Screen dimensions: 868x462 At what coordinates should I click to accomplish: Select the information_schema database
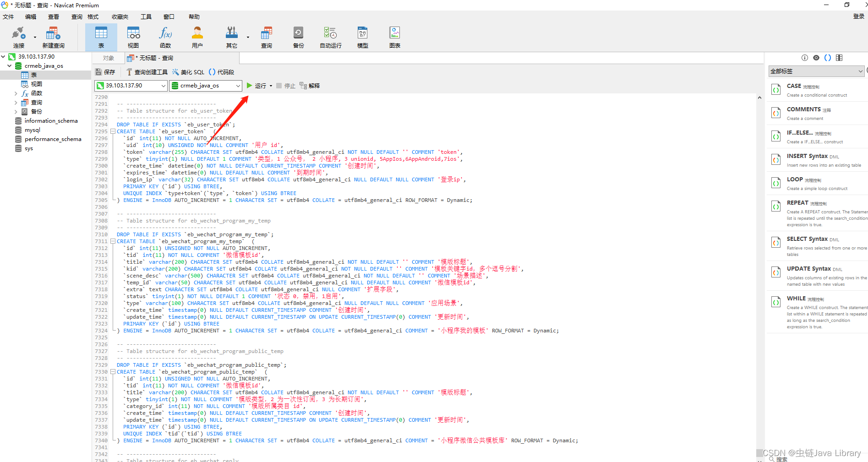[51, 121]
